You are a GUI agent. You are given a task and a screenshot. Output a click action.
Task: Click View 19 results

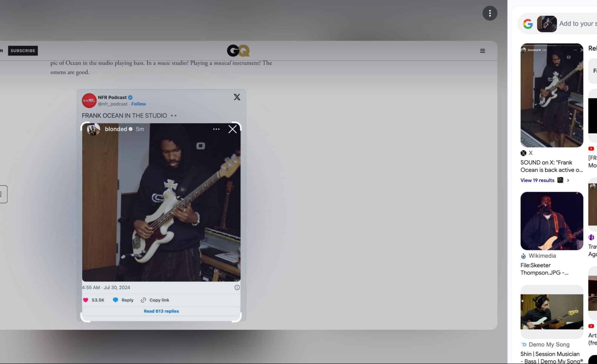pos(537,180)
